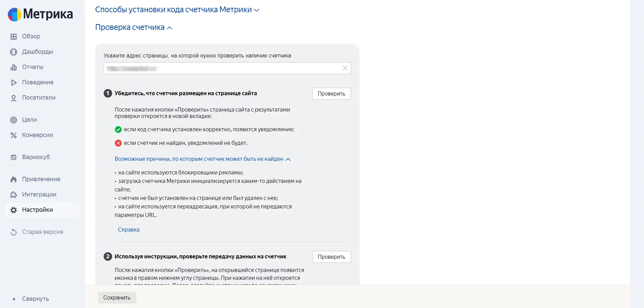Screen dimensions: 644x308
Task: Collapse the sidebar with Свернуть
Action: tap(35, 299)
